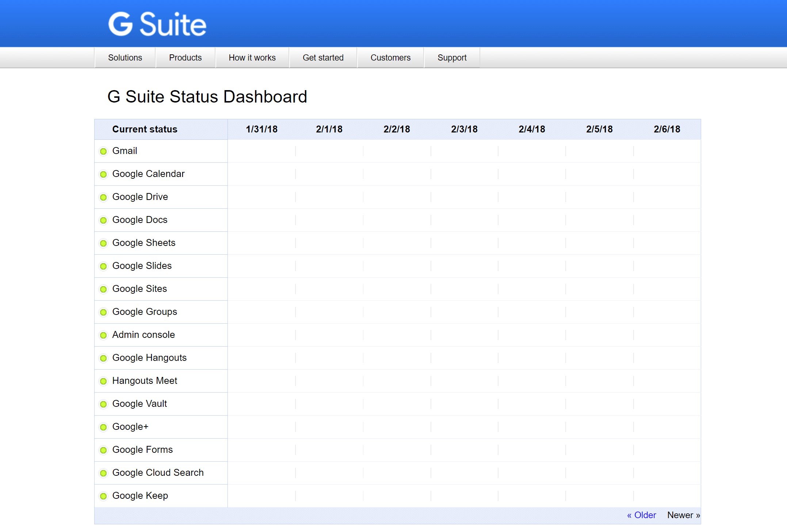Click the green status dot for Google Sites
787x532 pixels.
tap(104, 289)
